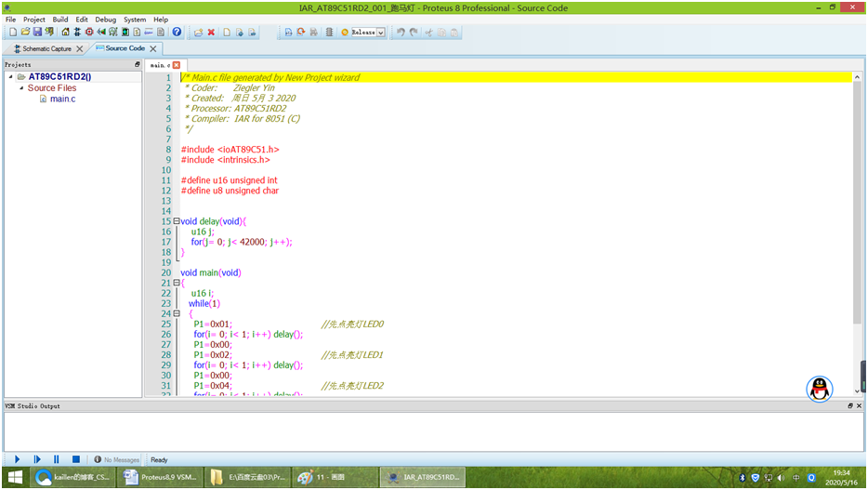Pause the simulation
The image size is (868, 490).
click(x=56, y=459)
